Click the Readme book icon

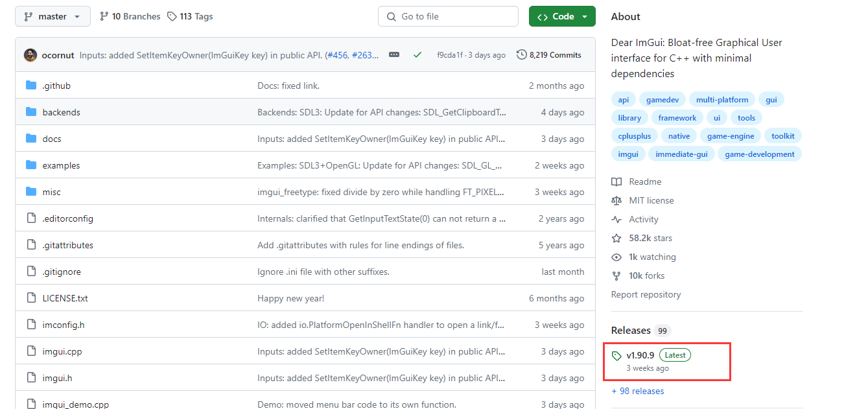pos(616,181)
